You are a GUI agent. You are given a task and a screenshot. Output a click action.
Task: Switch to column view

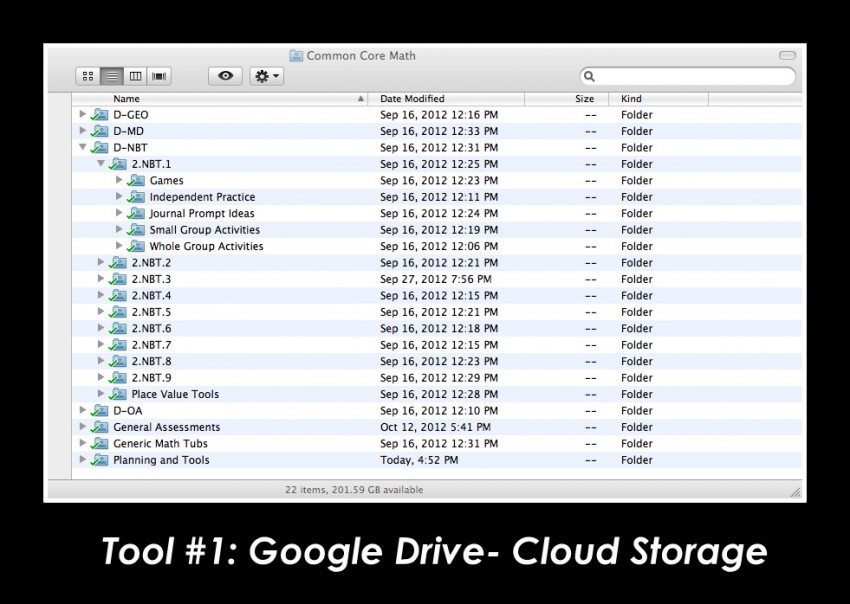click(x=136, y=76)
